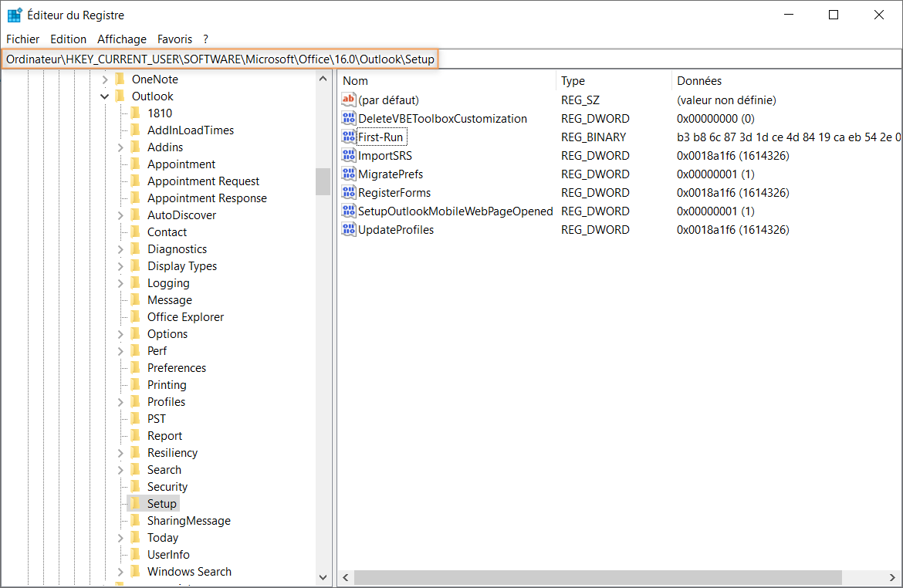Click the PST folder icon
Screen dimensions: 903x588
coord(135,418)
